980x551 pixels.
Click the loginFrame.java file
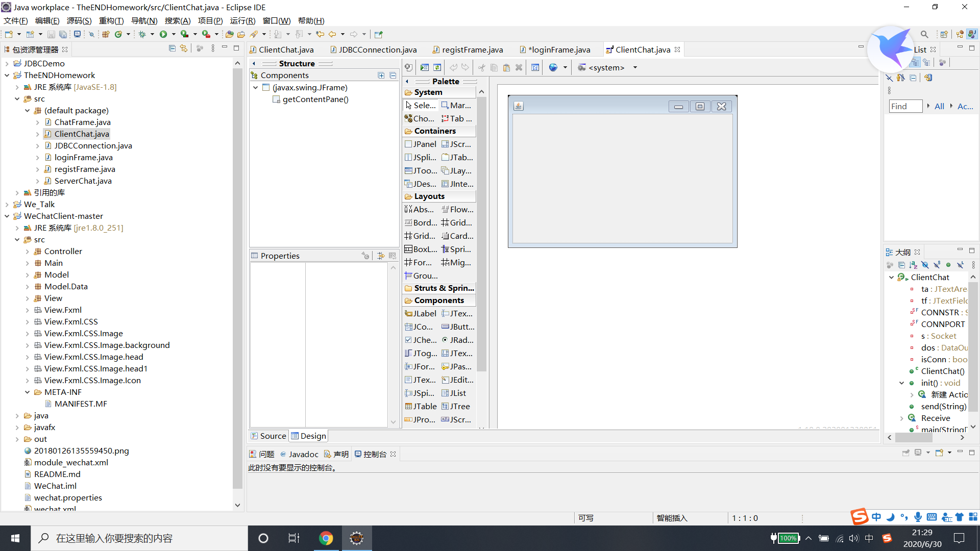(84, 157)
